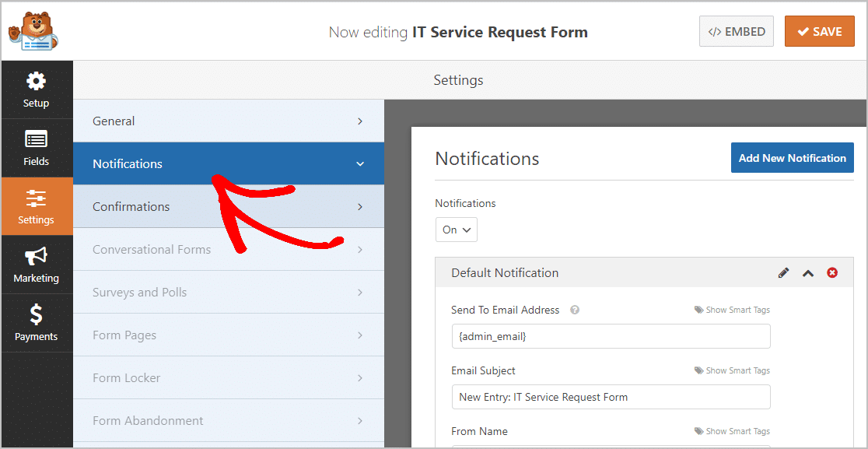Open the Settings panel in the sidebar
The image size is (868, 449).
tap(36, 206)
